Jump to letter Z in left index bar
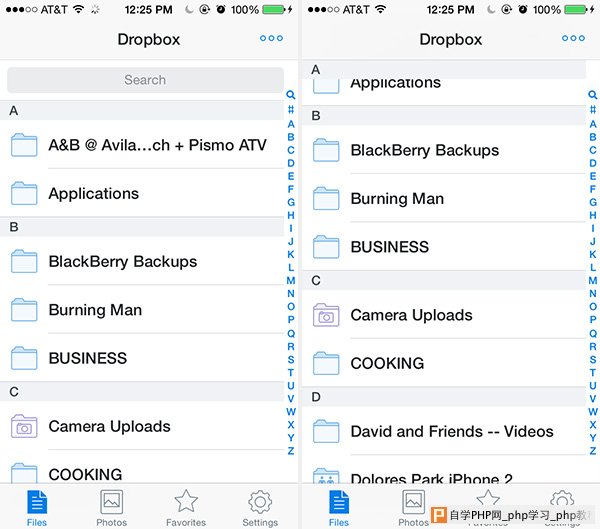The image size is (600, 529). coord(291,451)
